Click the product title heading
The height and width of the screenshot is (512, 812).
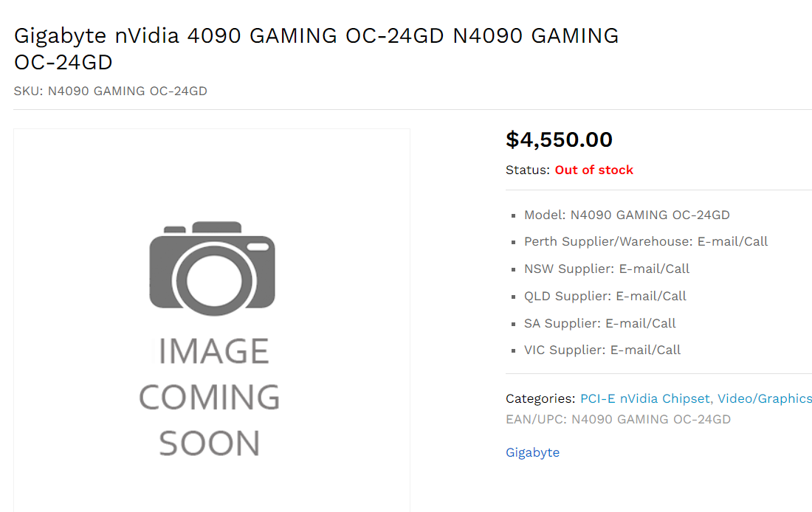tap(317, 49)
